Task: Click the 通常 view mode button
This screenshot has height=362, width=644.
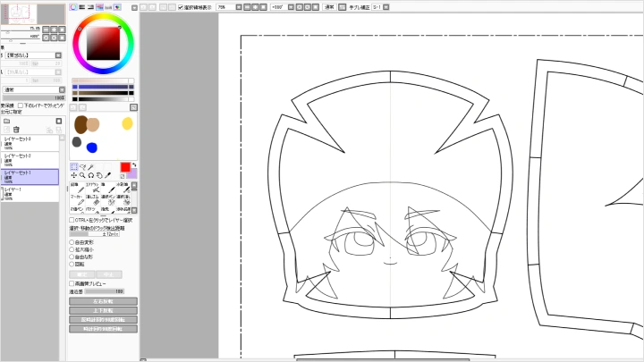Action: pos(329,7)
